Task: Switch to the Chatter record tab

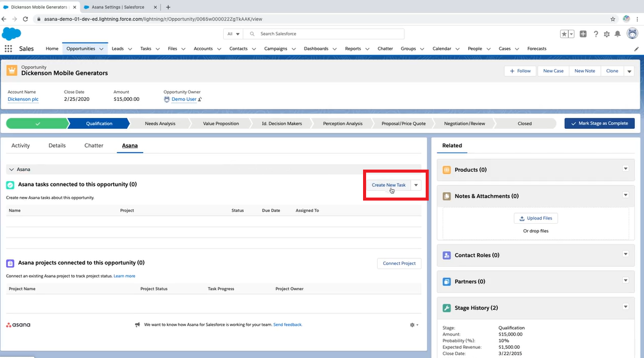Action: pyautogui.click(x=94, y=145)
